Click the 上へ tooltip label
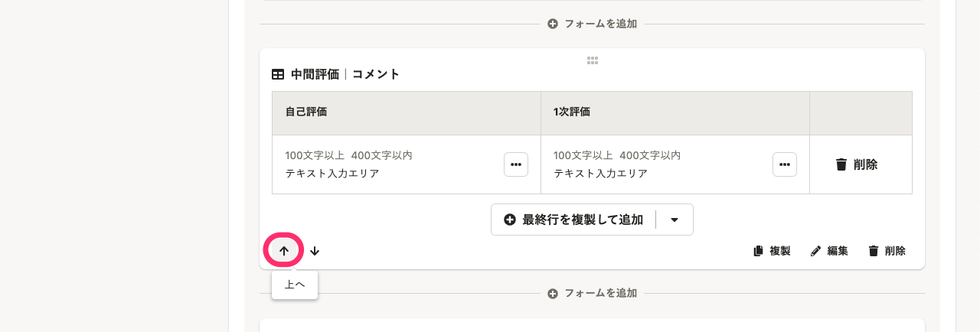The image size is (980, 332). pyautogui.click(x=295, y=285)
